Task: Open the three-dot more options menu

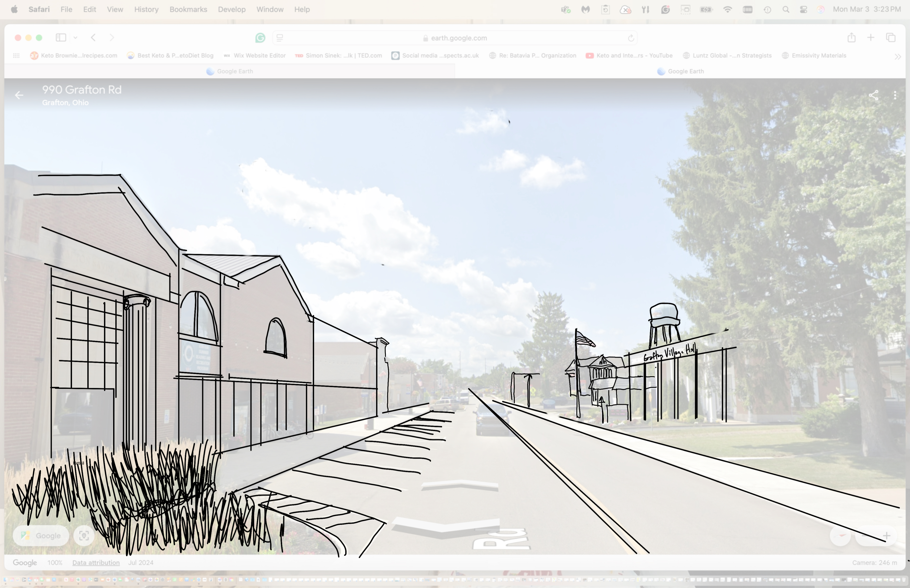Action: 895,95
